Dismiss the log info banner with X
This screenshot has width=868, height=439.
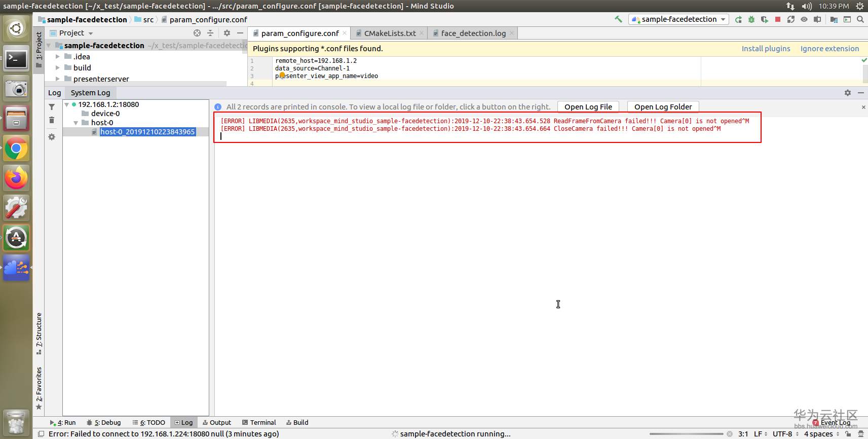point(863,107)
